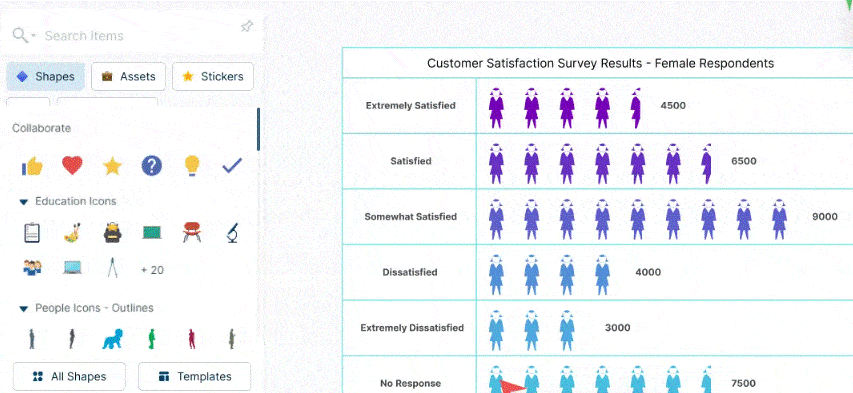Select the blue question mark icon

click(x=152, y=165)
